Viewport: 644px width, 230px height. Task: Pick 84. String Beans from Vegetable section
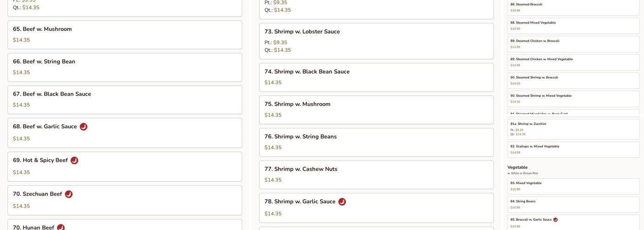click(573, 204)
